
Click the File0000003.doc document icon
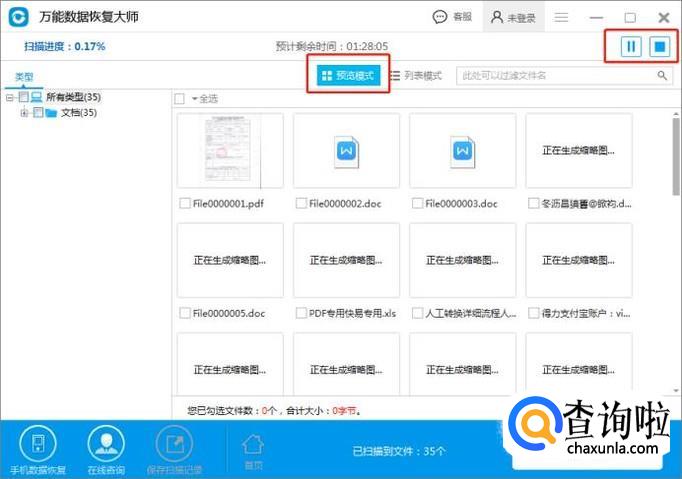click(462, 152)
